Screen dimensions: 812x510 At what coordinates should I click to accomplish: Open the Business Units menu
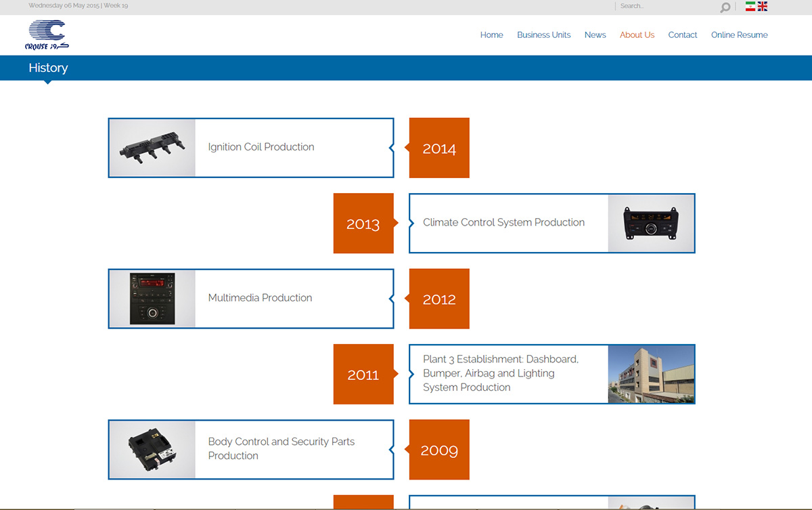click(544, 35)
